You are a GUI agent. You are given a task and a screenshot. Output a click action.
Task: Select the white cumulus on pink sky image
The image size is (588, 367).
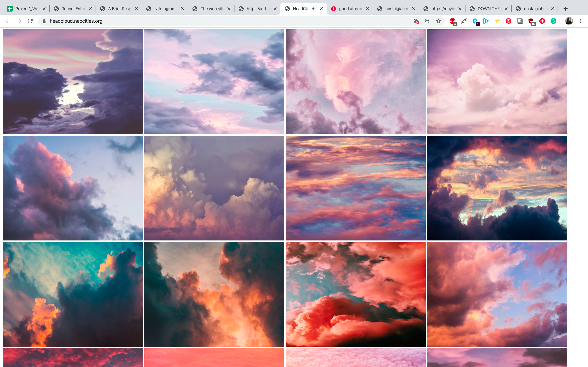point(497,82)
